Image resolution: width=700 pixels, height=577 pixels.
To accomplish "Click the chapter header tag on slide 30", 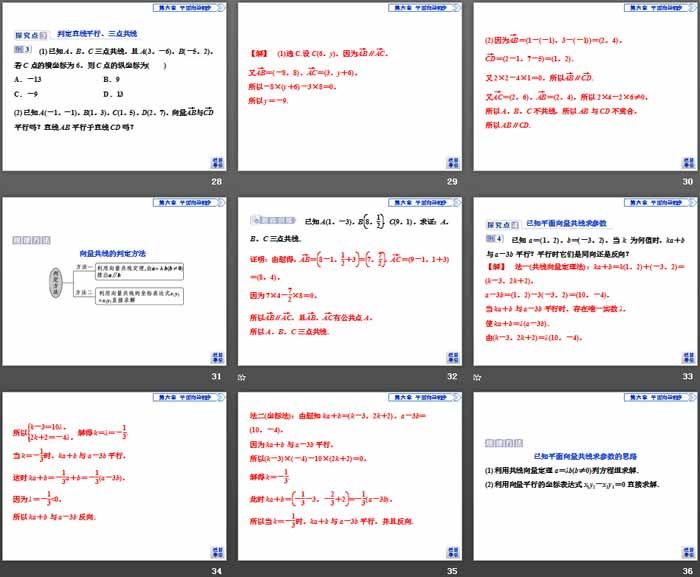I will (660, 8).
